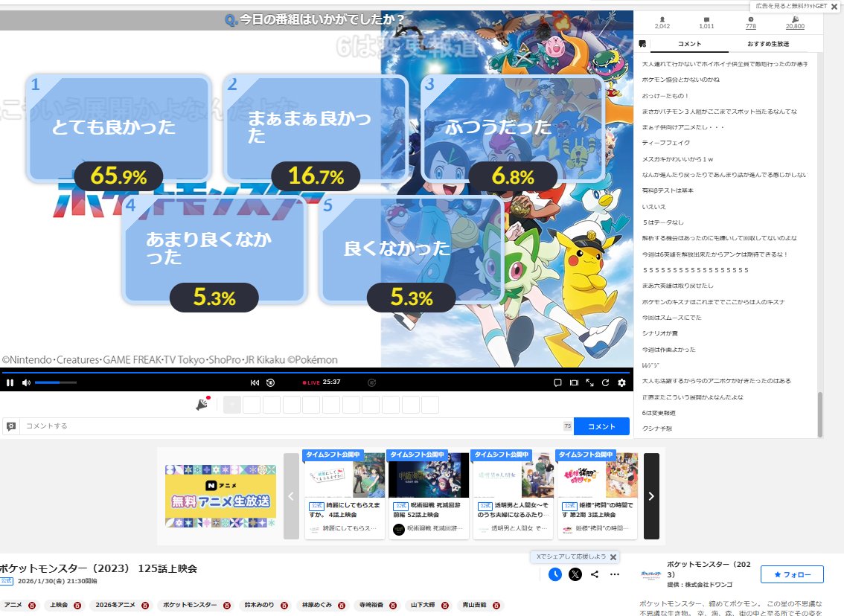844x616 pixels.
Task: Open comment panel options icon left of tabs
Action: (642, 44)
